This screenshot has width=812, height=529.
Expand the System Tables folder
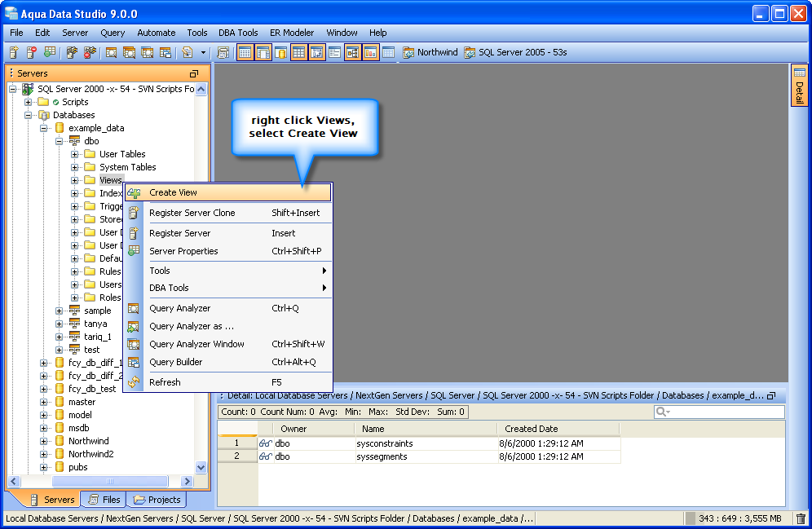(x=75, y=167)
